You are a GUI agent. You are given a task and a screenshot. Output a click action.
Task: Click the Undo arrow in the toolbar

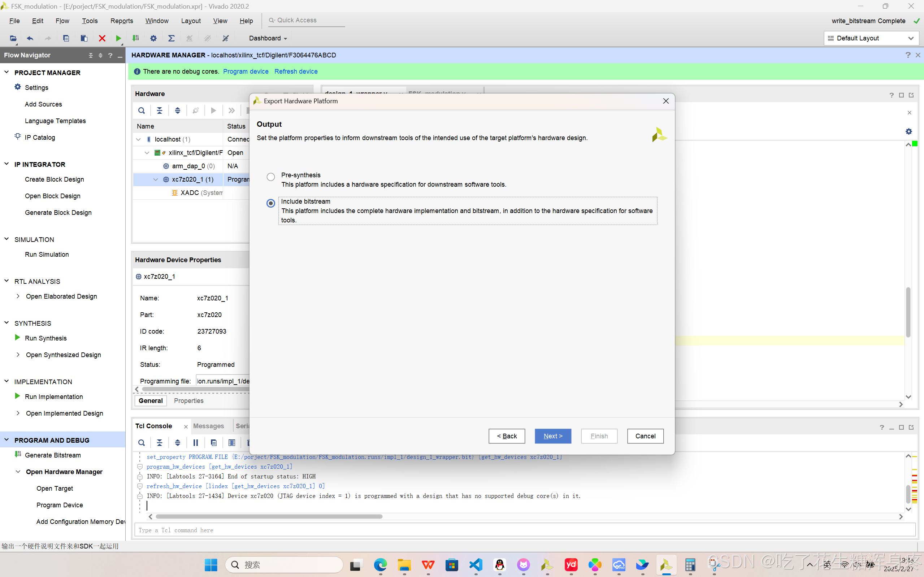tap(30, 38)
